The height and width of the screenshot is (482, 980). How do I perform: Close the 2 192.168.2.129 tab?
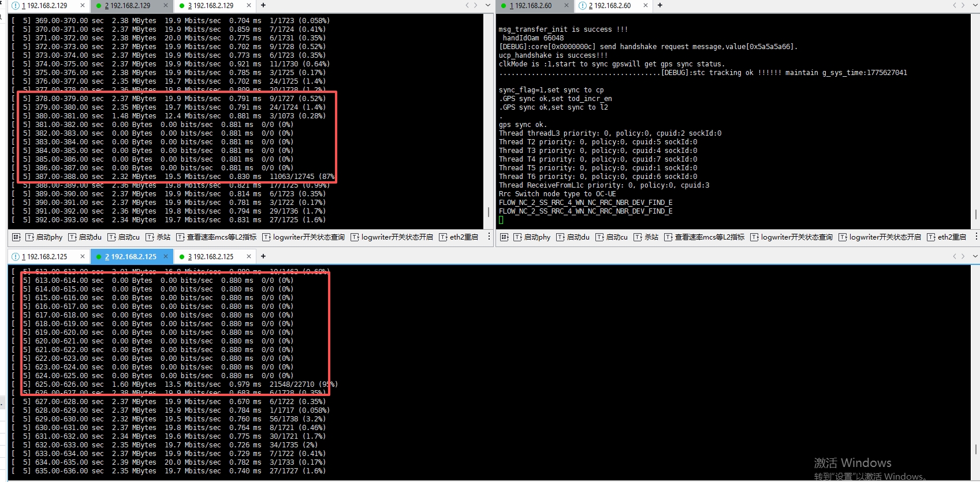(166, 5)
